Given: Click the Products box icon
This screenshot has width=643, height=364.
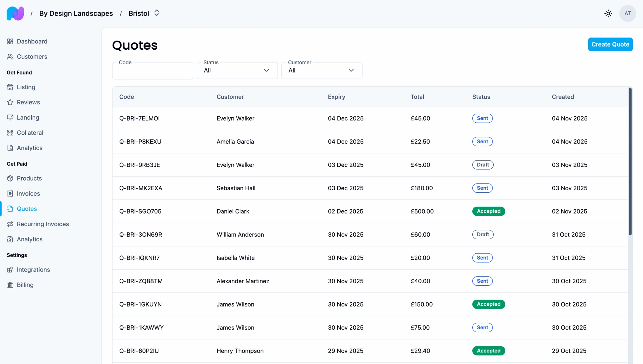Looking at the screenshot, I should click(10, 178).
